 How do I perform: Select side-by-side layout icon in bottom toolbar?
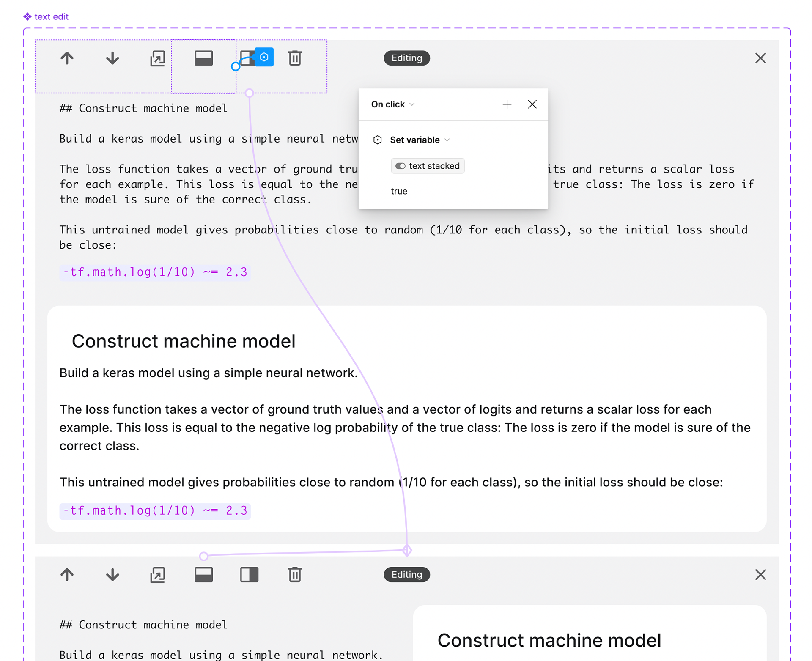pos(249,575)
